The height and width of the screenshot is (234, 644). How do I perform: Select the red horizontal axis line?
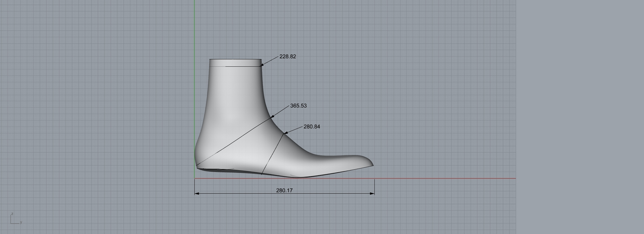coord(439,178)
